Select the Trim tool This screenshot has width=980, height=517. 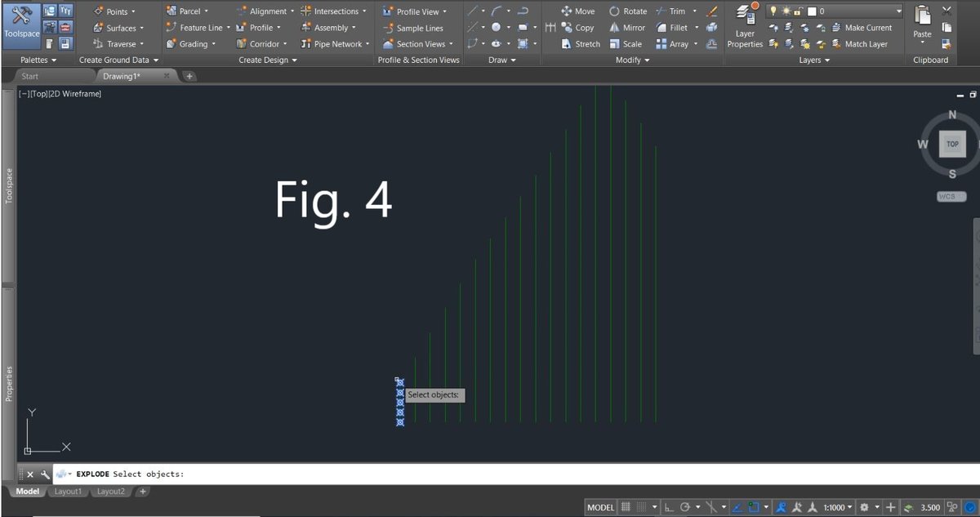[x=670, y=11]
